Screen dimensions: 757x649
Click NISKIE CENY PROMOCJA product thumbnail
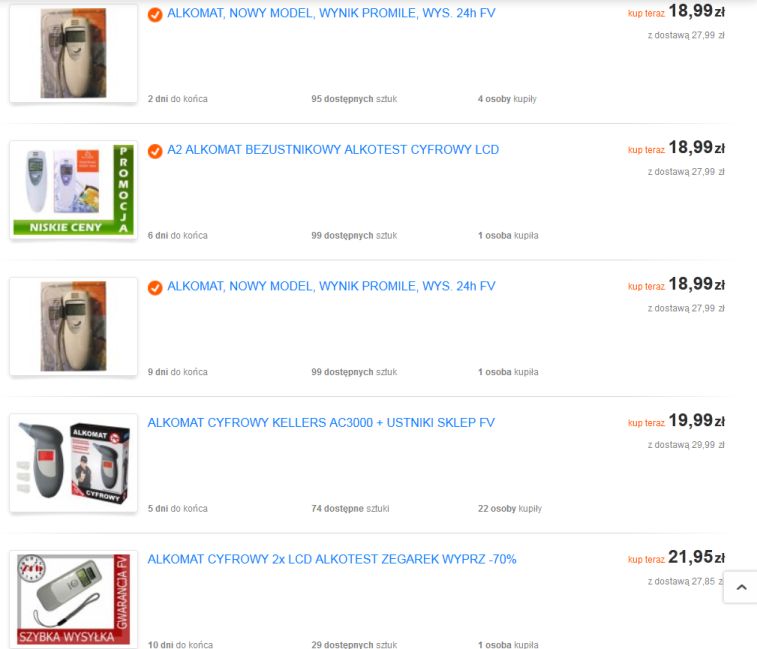[x=73, y=190]
